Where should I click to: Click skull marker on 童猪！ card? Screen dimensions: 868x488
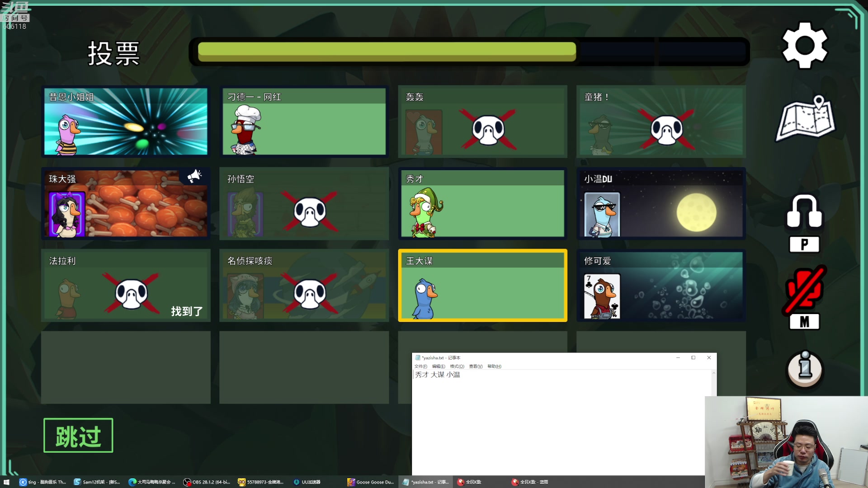point(666,130)
